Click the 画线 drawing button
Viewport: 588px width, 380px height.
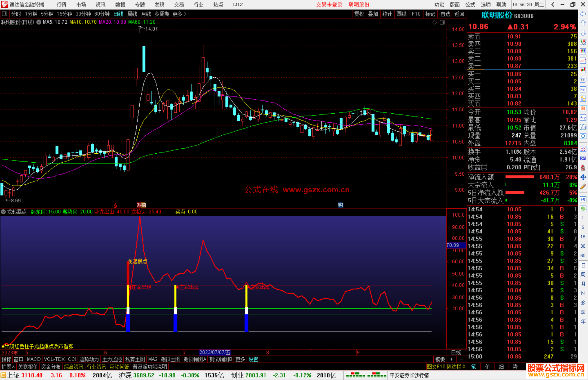[x=402, y=14]
